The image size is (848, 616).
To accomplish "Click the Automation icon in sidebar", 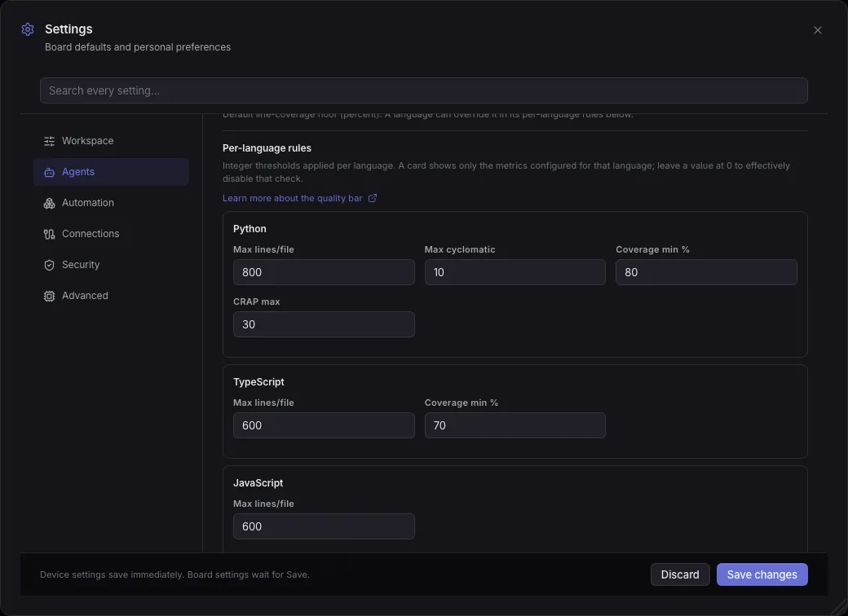I will pyautogui.click(x=49, y=203).
